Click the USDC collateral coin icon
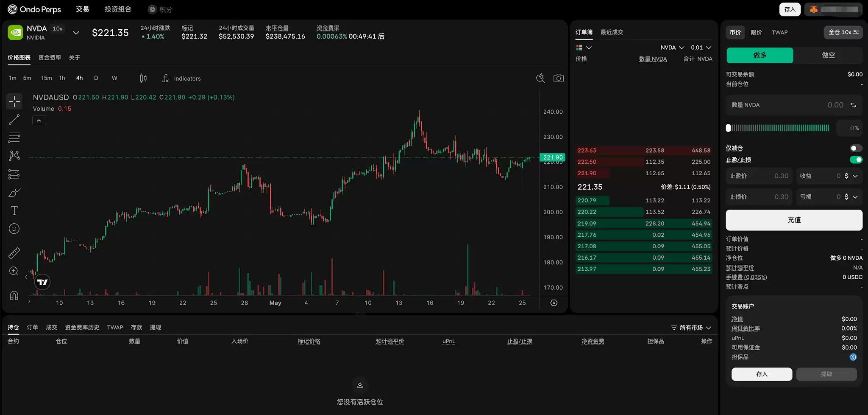868x415 pixels. [853, 357]
